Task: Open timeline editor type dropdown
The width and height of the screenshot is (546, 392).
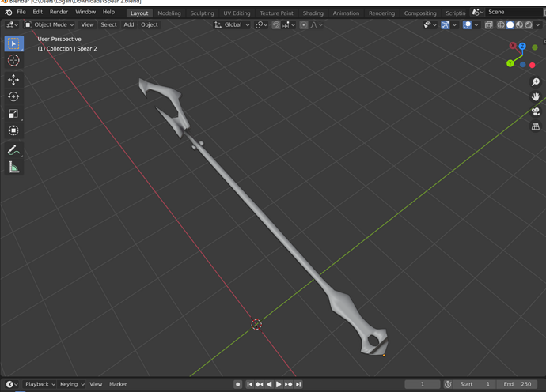Action: point(12,384)
